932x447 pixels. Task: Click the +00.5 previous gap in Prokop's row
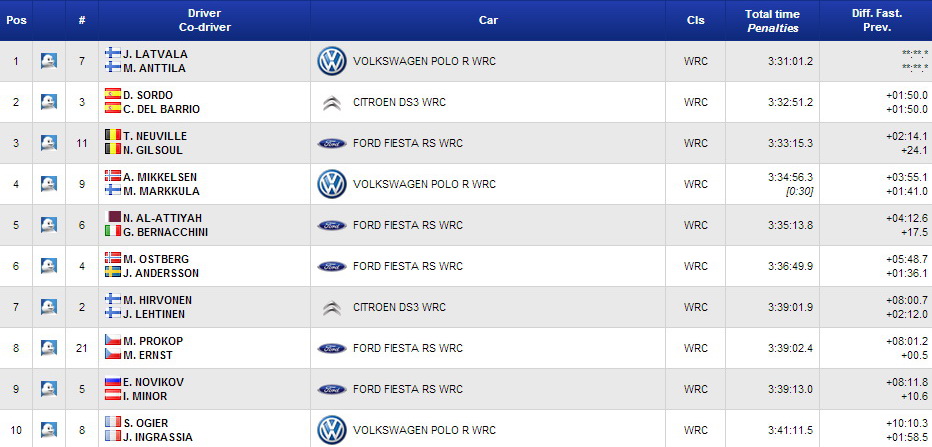pyautogui.click(x=915, y=355)
